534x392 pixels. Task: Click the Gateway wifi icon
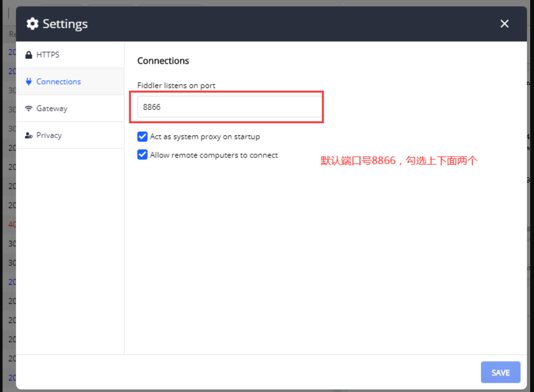[x=29, y=109]
